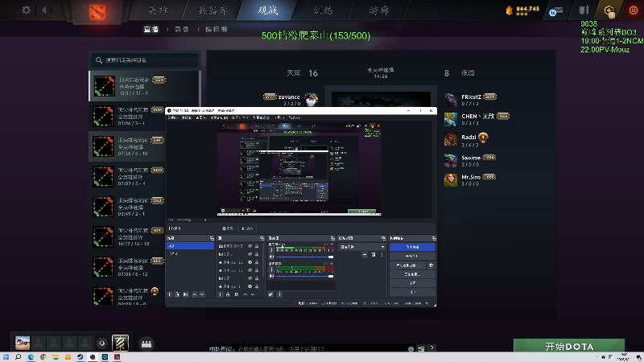Click the Dota 2 logo home button
Viewport: 644px width, 362px height.
point(97,11)
